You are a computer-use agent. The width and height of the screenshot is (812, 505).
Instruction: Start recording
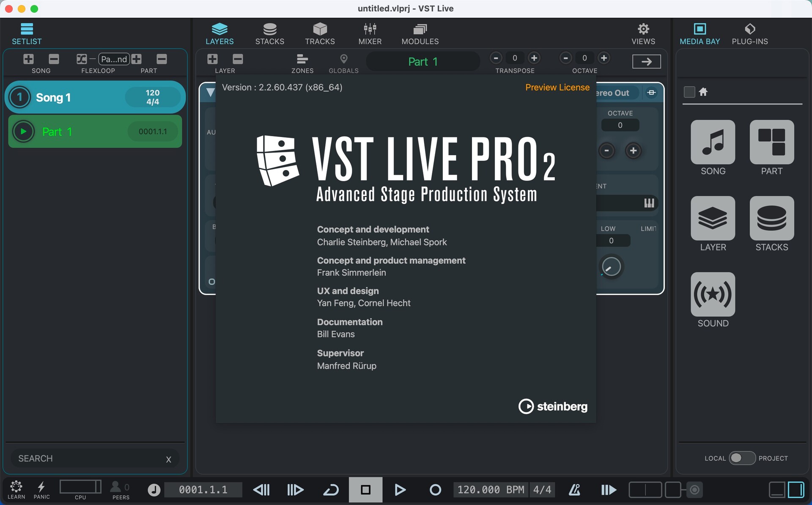pos(435,490)
